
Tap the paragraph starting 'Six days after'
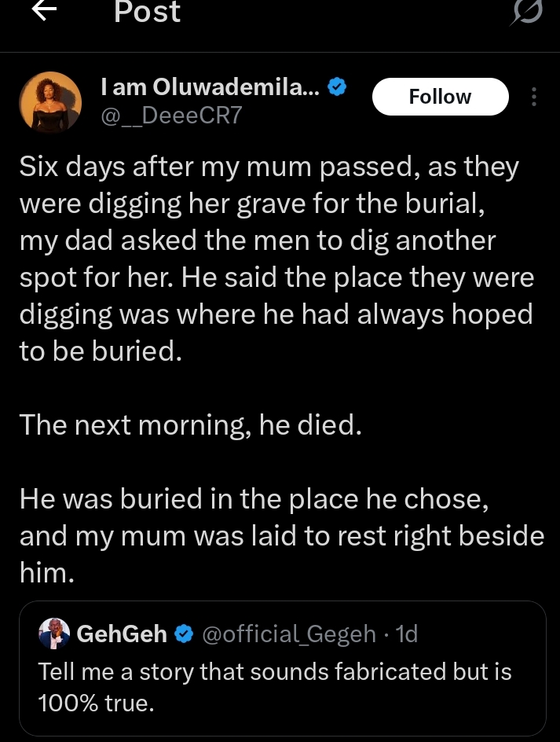(x=275, y=259)
